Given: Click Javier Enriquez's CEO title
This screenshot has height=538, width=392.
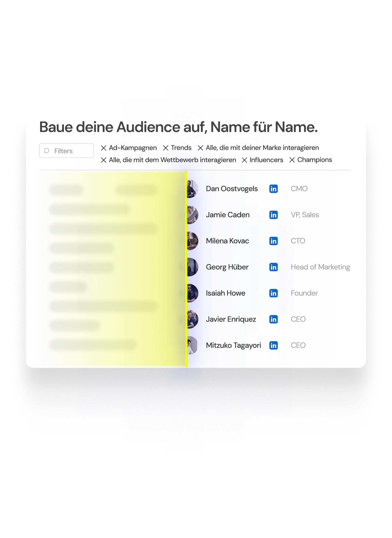Looking at the screenshot, I should click(x=298, y=319).
